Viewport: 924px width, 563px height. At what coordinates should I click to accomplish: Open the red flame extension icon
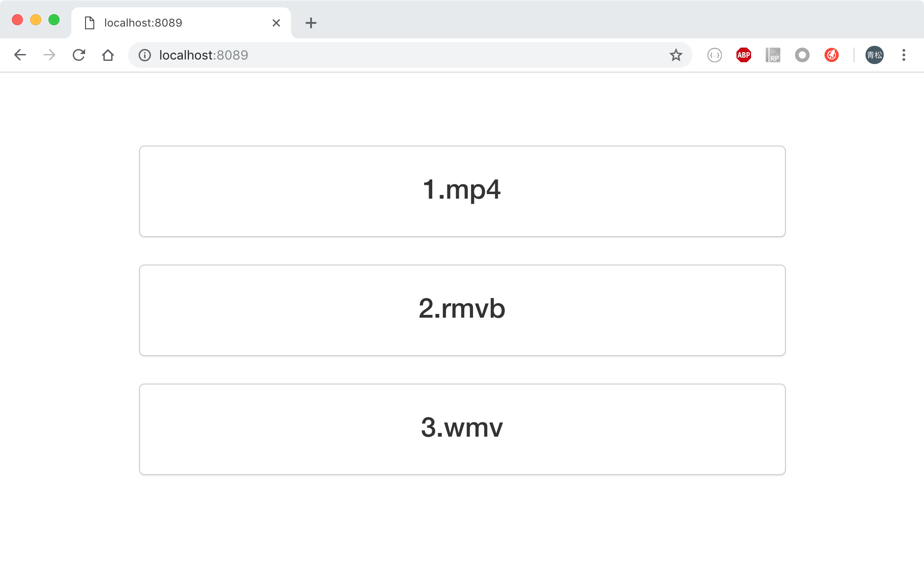click(831, 55)
